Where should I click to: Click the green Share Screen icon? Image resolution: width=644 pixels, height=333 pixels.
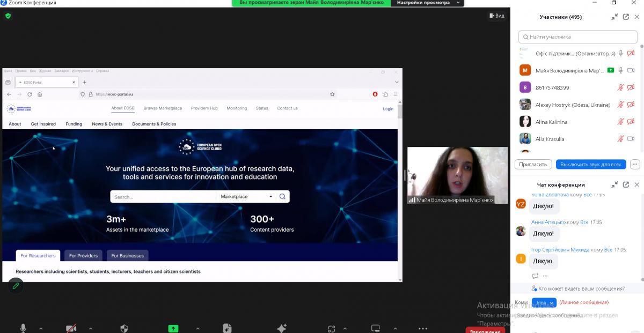(173, 328)
